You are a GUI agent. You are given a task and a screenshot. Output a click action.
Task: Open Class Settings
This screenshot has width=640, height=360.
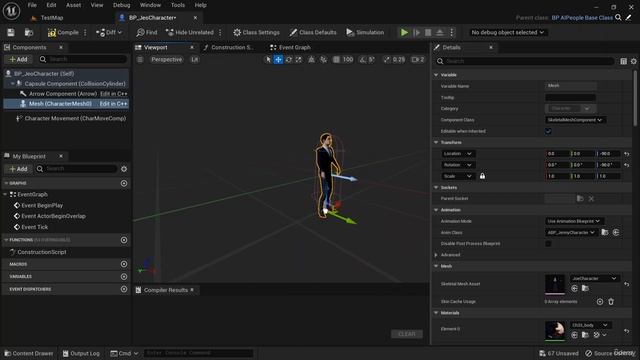point(256,32)
